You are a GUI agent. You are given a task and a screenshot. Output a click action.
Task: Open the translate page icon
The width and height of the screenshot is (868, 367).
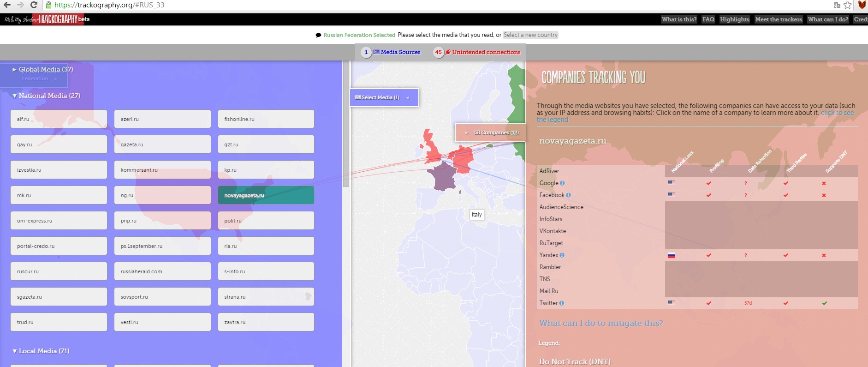point(837,5)
